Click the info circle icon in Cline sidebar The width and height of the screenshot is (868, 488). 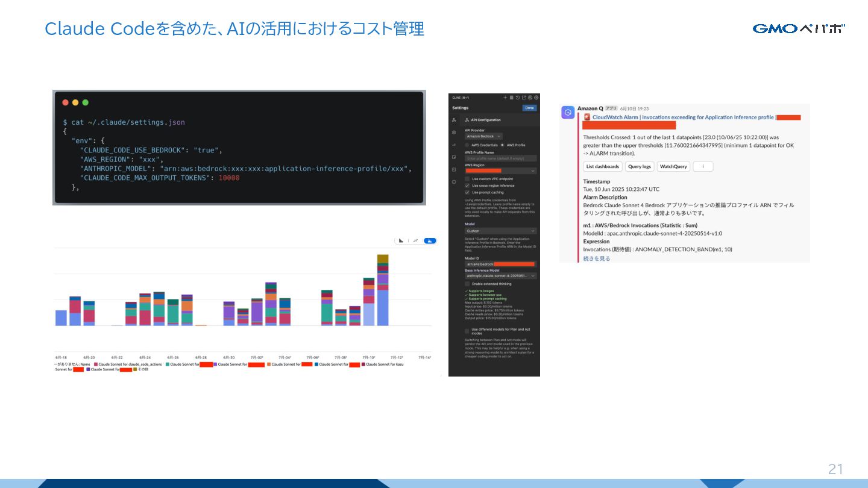pos(454,182)
